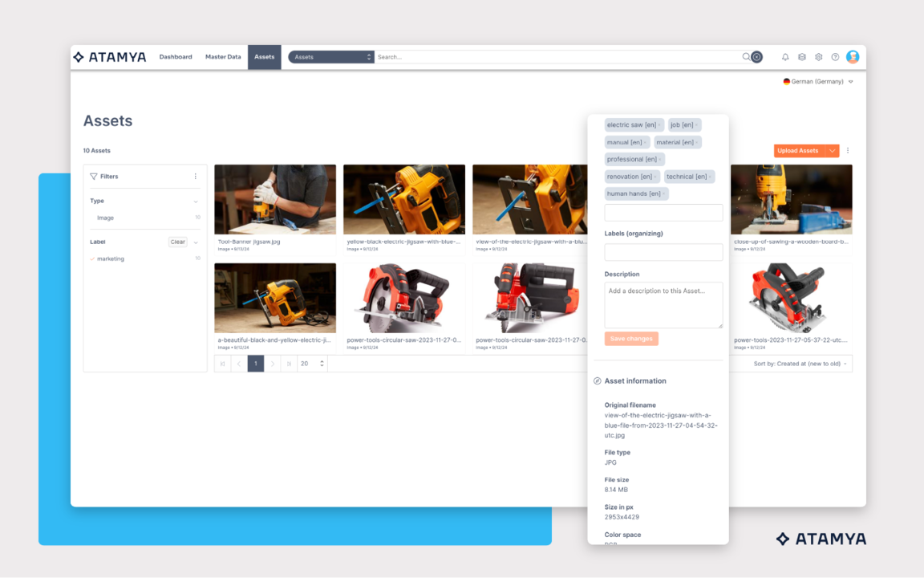Remove the 'manual [en]' tag
The width and height of the screenshot is (924, 578).
click(x=645, y=143)
